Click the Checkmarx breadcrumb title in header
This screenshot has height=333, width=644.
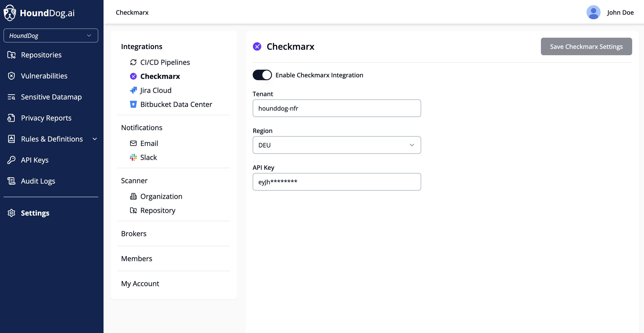132,12
